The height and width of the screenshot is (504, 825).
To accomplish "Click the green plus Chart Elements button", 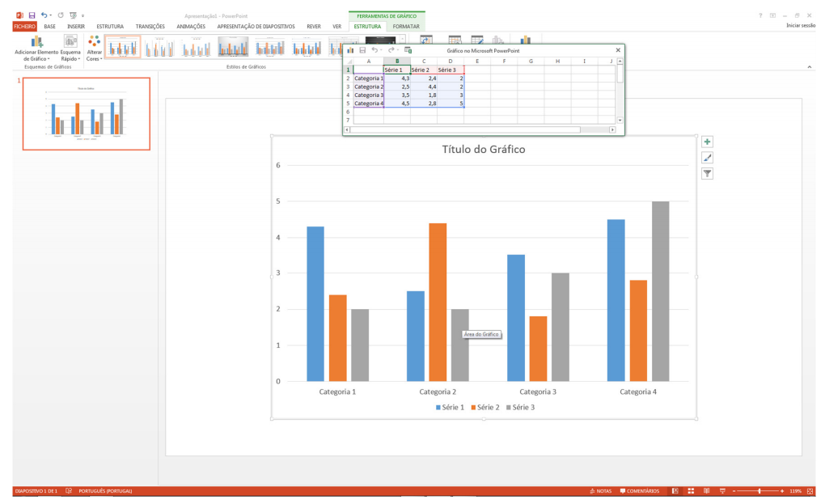I will 707,142.
